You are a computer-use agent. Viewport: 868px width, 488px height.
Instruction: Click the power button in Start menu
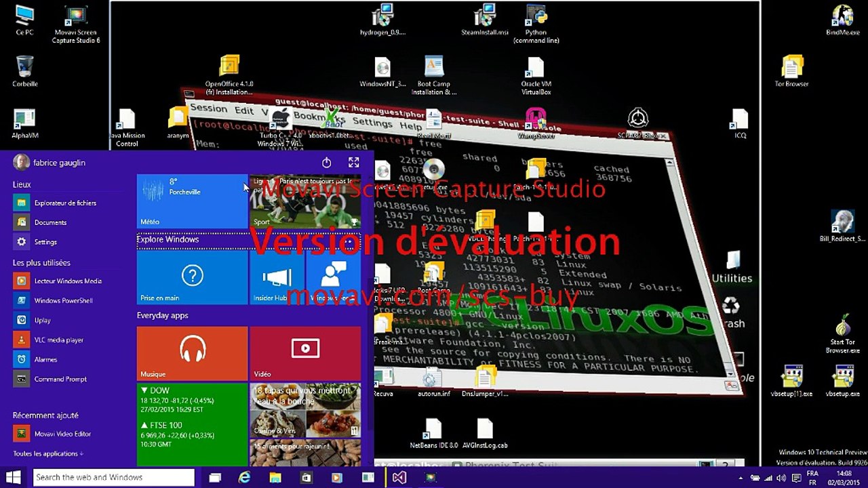click(x=326, y=163)
